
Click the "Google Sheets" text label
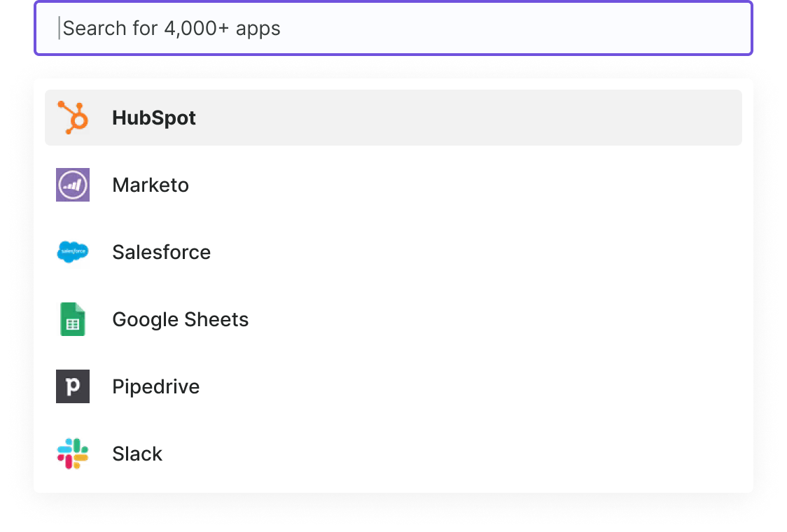coord(180,320)
